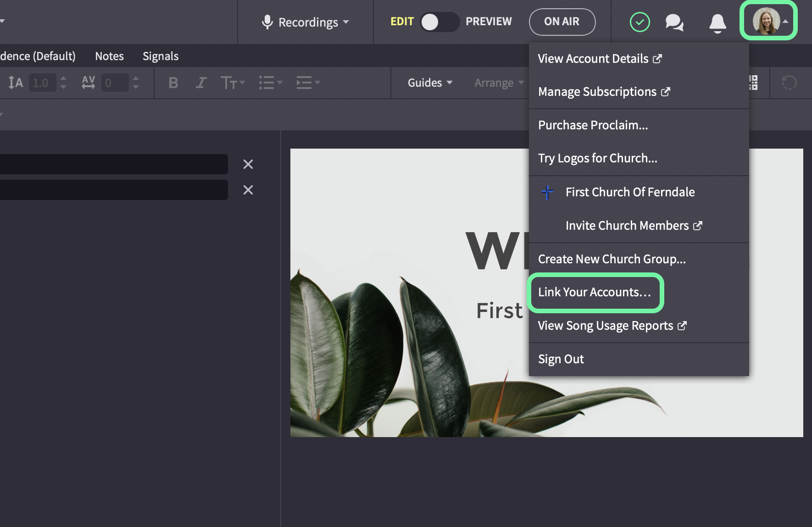
Task: Open the Guides dropdown
Action: click(430, 83)
